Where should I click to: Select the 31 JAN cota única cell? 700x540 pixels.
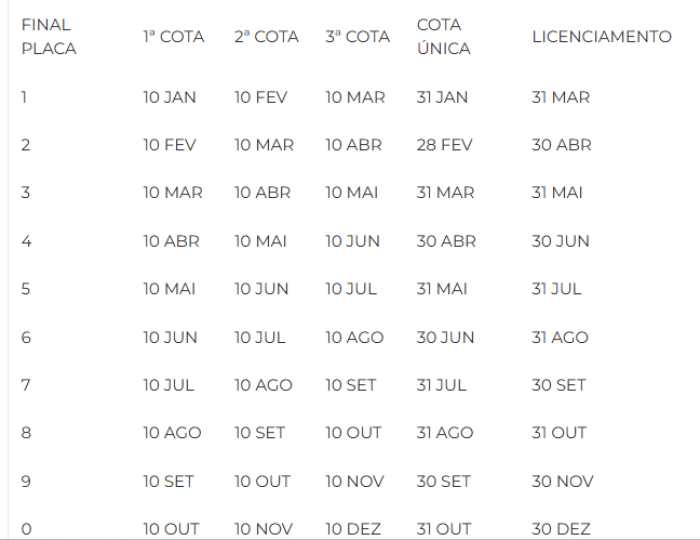442,97
